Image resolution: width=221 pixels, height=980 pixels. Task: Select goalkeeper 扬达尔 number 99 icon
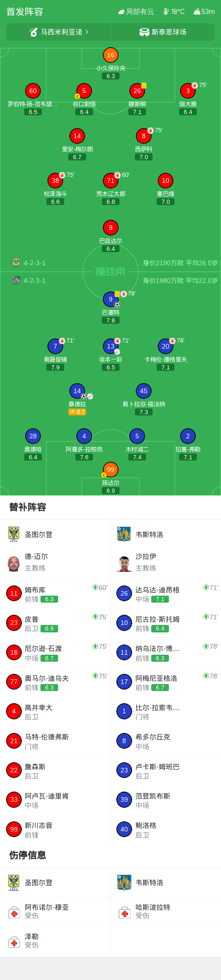110,470
